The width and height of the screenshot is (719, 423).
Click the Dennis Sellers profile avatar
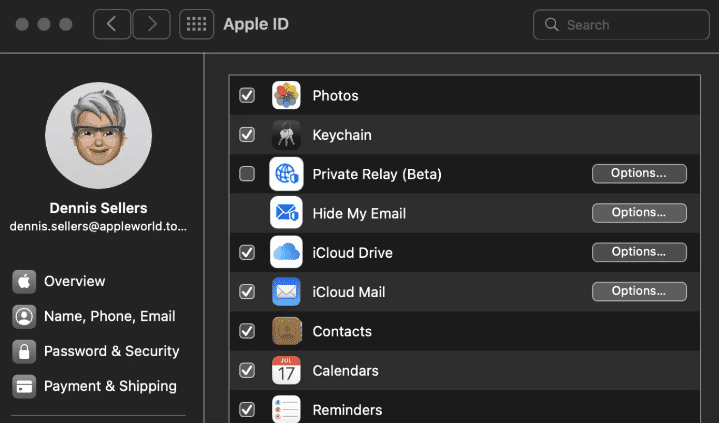98,136
